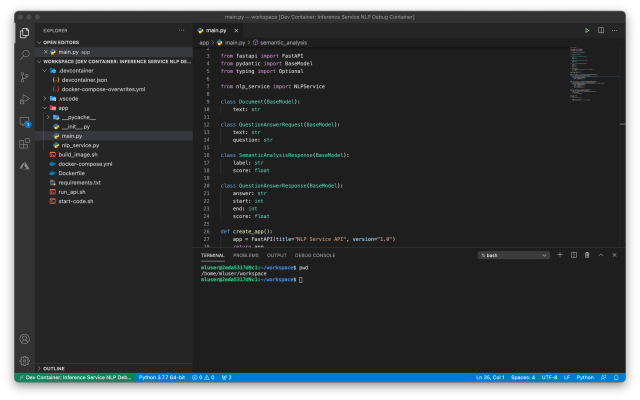Change UTF-8 file encoding
The width and height of the screenshot is (640, 400).
[549, 378]
